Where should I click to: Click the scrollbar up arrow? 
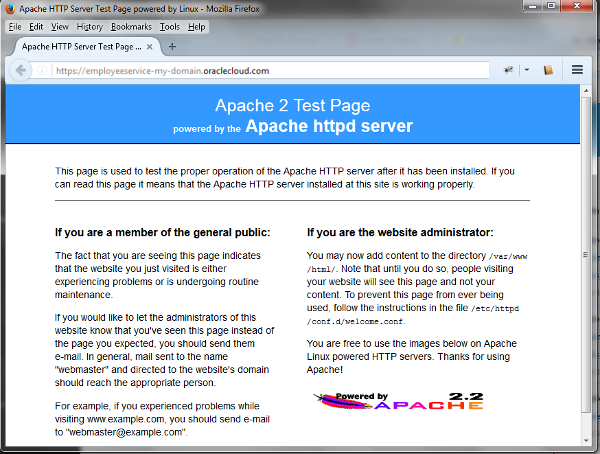point(585,91)
